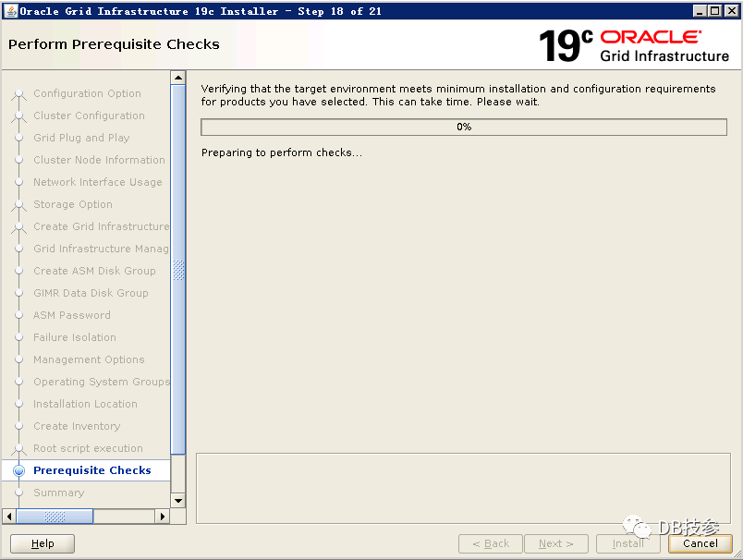Image resolution: width=743 pixels, height=560 pixels.
Task: Select Grid Infrastructure Manag step
Action: pyautogui.click(x=102, y=249)
